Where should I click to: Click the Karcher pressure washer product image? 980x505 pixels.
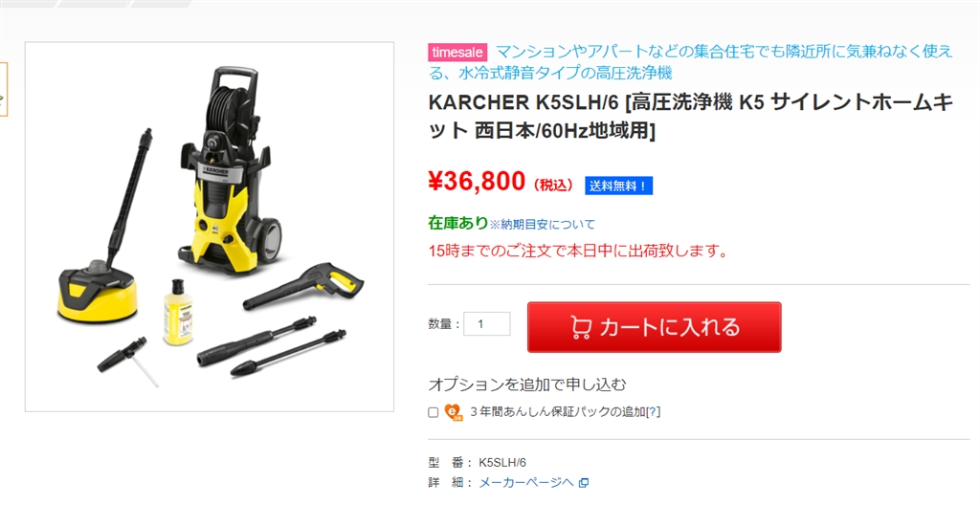tap(210, 227)
